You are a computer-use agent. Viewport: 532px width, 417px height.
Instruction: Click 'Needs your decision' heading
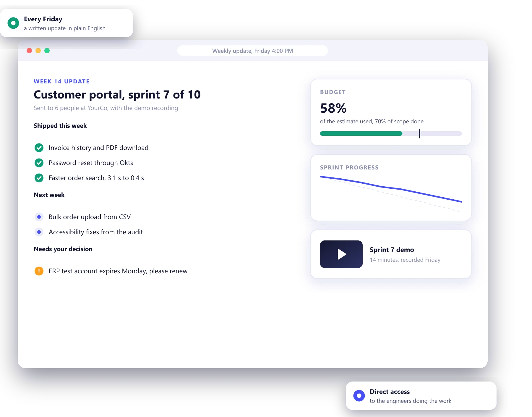63,249
